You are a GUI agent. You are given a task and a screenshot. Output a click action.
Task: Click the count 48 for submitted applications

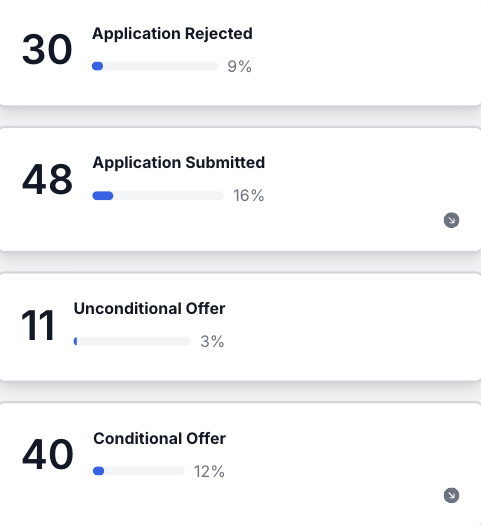47,179
